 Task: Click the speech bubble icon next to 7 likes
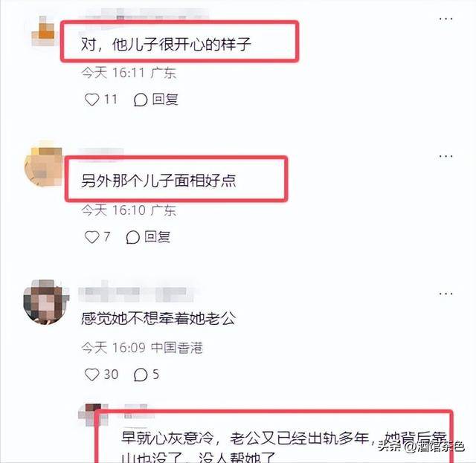click(x=133, y=237)
